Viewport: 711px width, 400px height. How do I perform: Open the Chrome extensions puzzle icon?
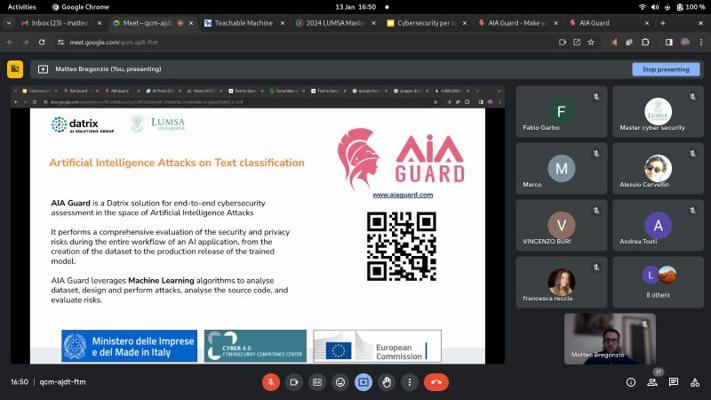pos(645,42)
